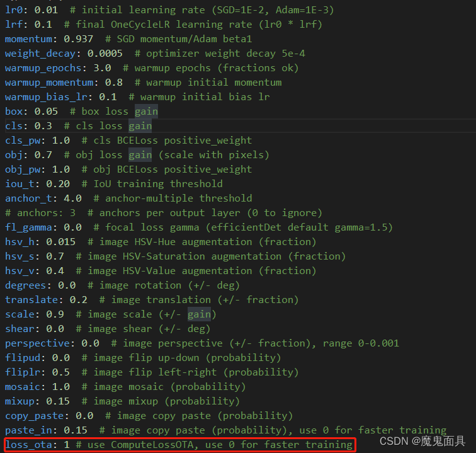Screen dimensions: 476x453
Task: Click the fl_gamma key name
Action: [x=28, y=227]
